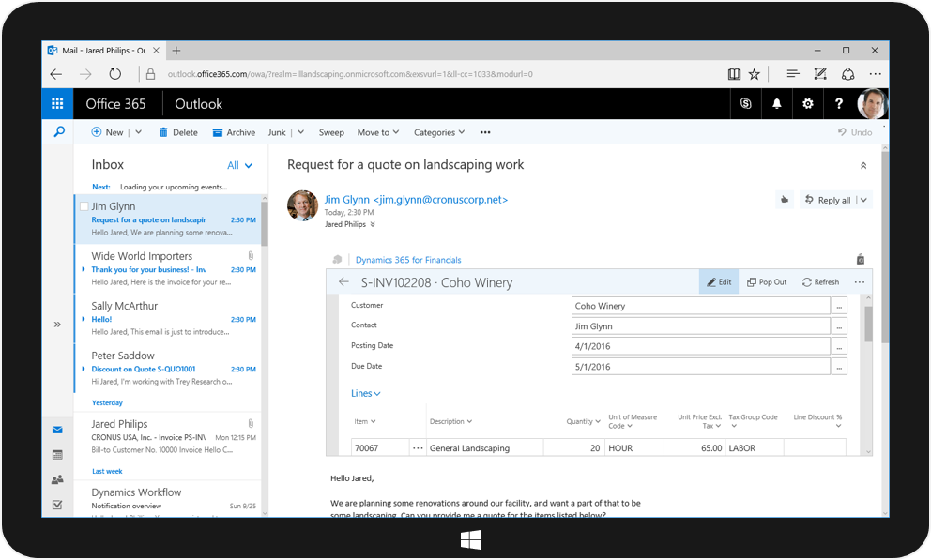Open the Categories dropdown
The image size is (931, 560).
[439, 132]
